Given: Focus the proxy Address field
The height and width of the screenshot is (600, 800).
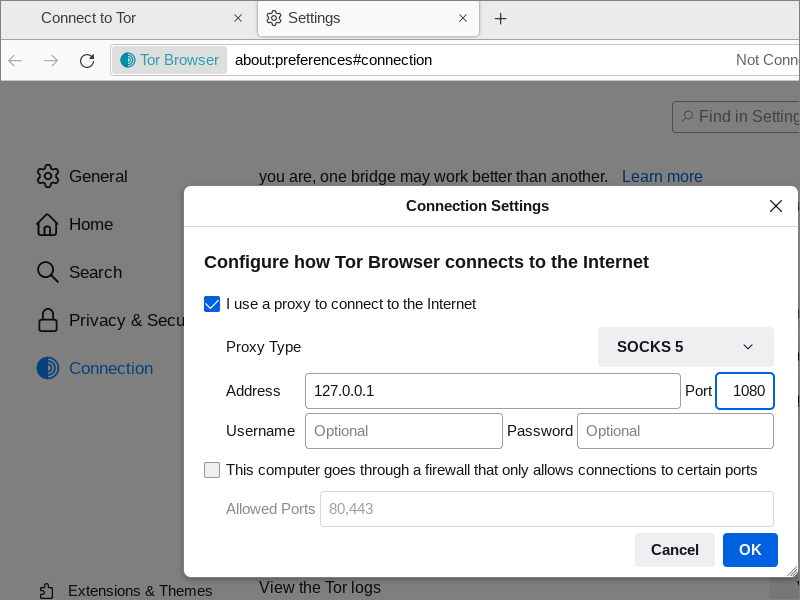Looking at the screenshot, I should pyautogui.click(x=493, y=391).
